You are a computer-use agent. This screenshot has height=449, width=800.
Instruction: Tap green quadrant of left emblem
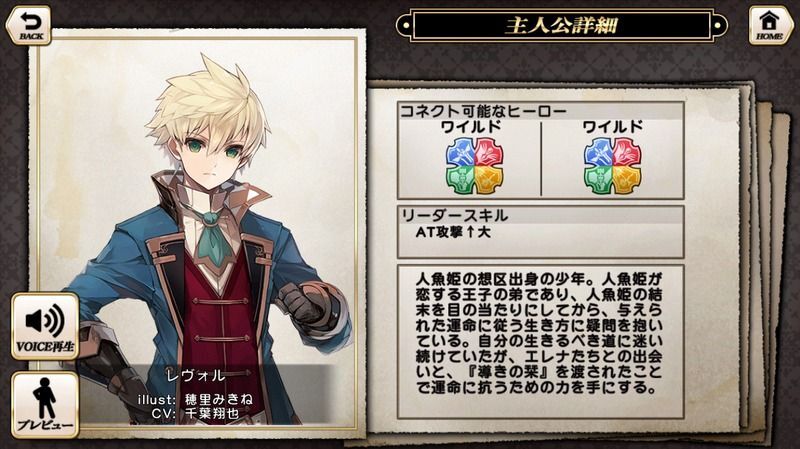461,180
